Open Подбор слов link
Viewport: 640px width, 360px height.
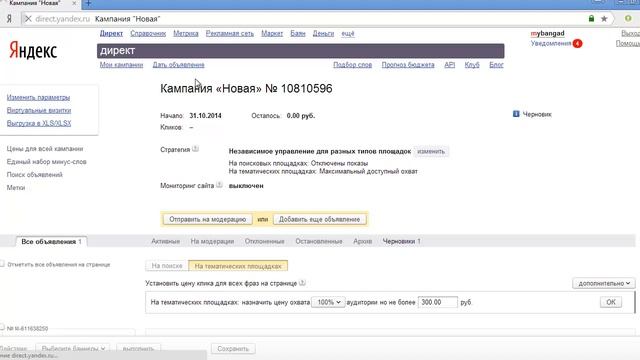pos(352,65)
